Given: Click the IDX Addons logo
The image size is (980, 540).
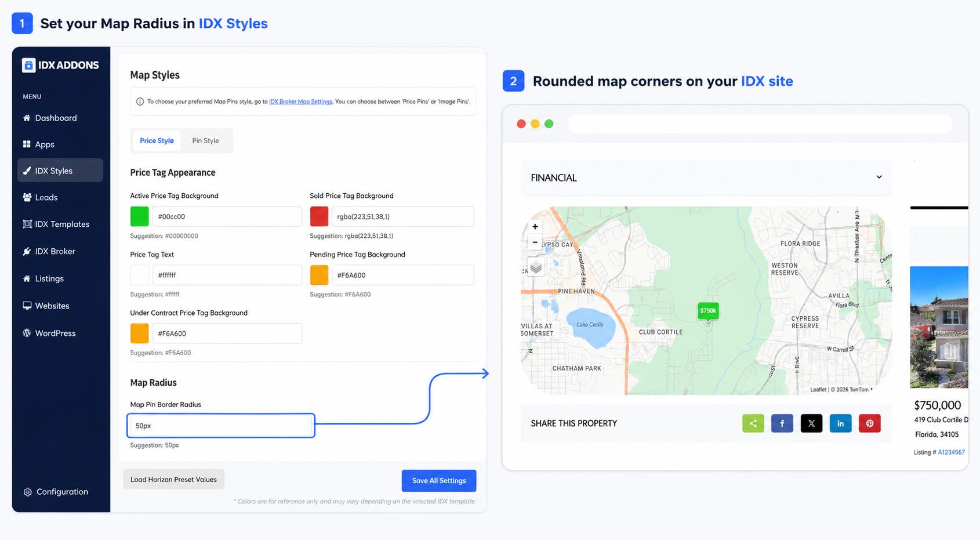Looking at the screenshot, I should (x=60, y=65).
